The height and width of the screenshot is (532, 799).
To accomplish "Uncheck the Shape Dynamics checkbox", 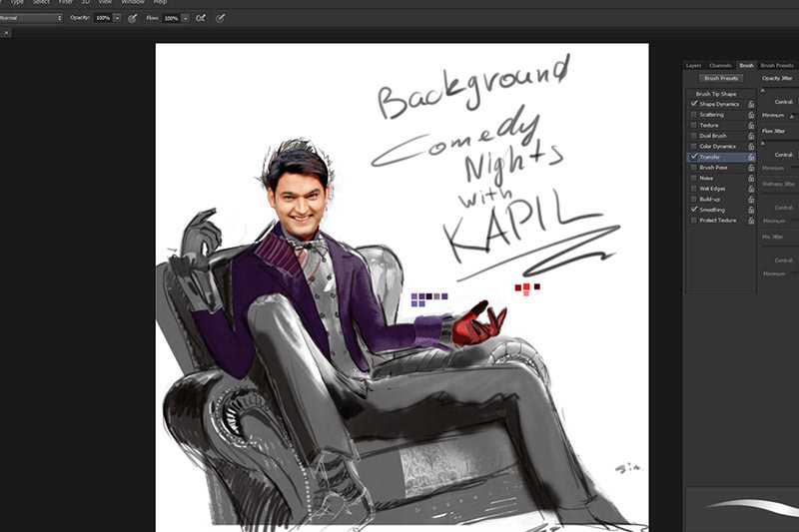I will pyautogui.click(x=693, y=104).
